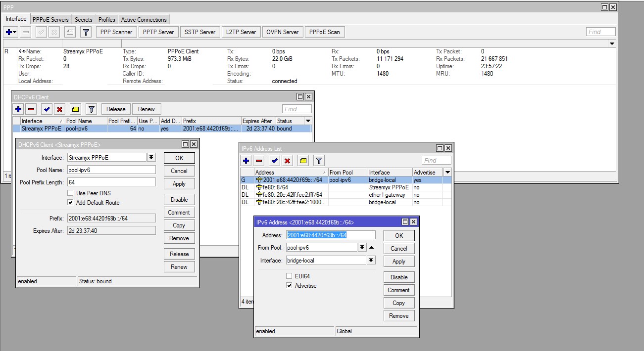644x351 pixels.
Task: Expand the From Pool dropdown
Action: pos(362,248)
